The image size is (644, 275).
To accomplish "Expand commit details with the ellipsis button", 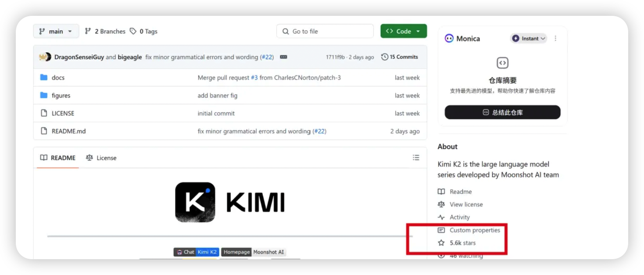I will pos(283,57).
